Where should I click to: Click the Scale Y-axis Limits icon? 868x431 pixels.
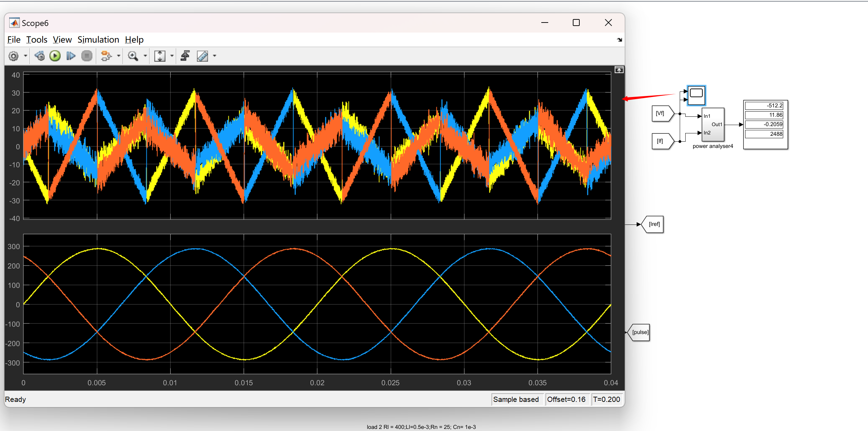coord(160,56)
